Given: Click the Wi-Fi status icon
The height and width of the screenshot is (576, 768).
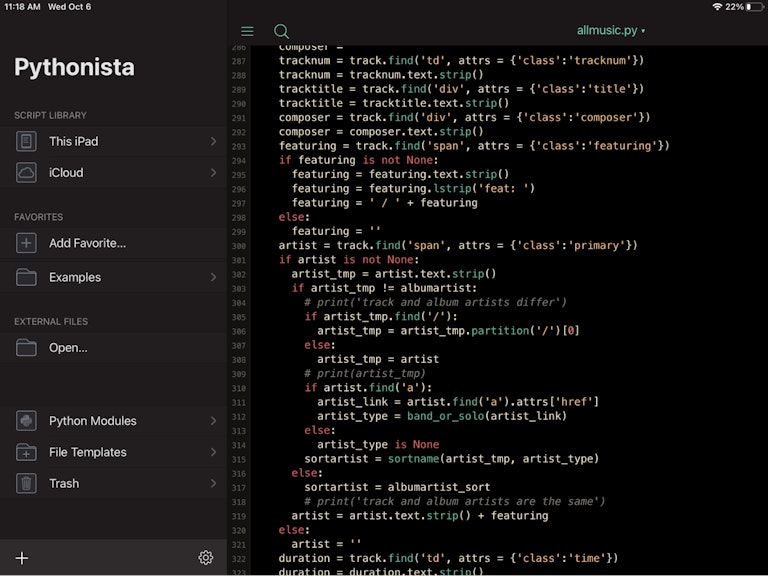Looking at the screenshot, I should click(717, 7).
